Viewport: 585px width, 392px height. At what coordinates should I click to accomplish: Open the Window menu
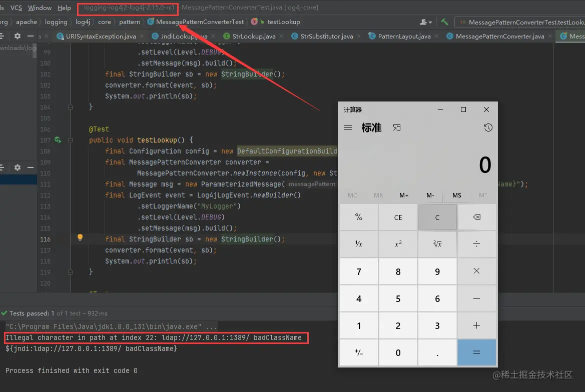click(40, 7)
